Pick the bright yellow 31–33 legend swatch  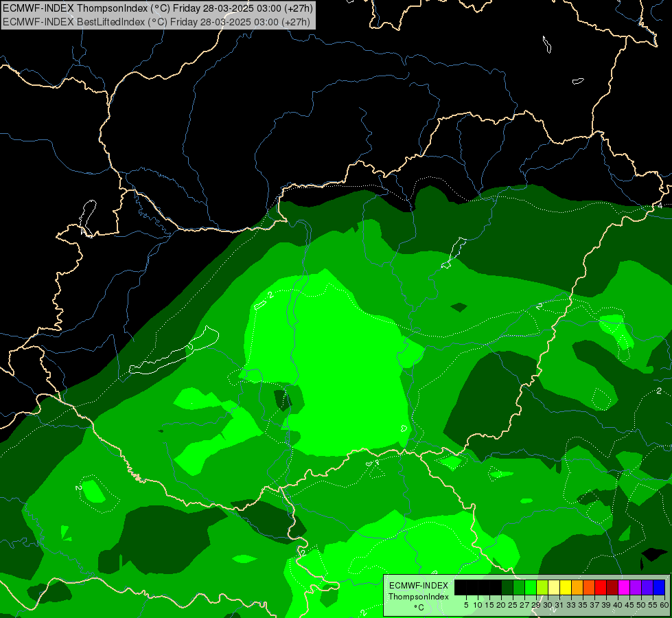coord(566,587)
